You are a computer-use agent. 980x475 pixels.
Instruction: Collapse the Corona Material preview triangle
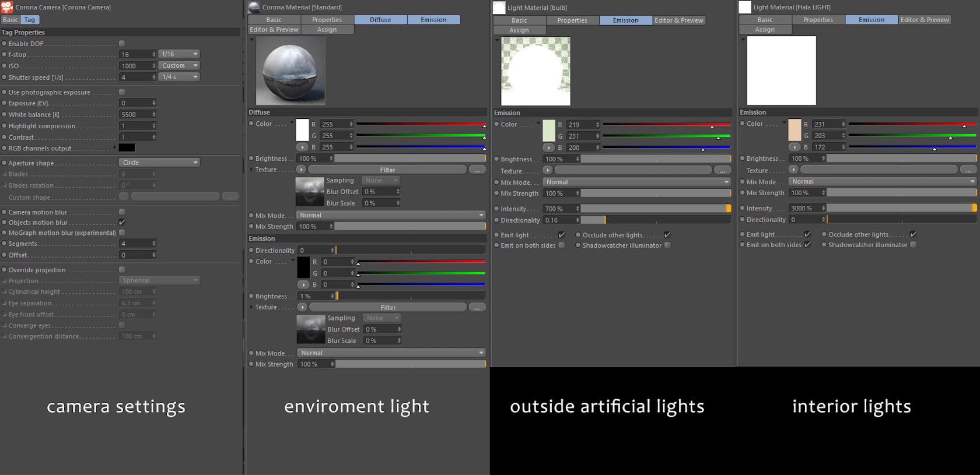(x=252, y=40)
